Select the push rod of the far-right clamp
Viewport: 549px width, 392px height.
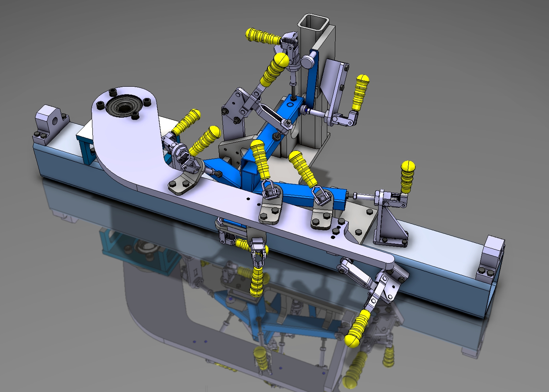tap(363, 197)
